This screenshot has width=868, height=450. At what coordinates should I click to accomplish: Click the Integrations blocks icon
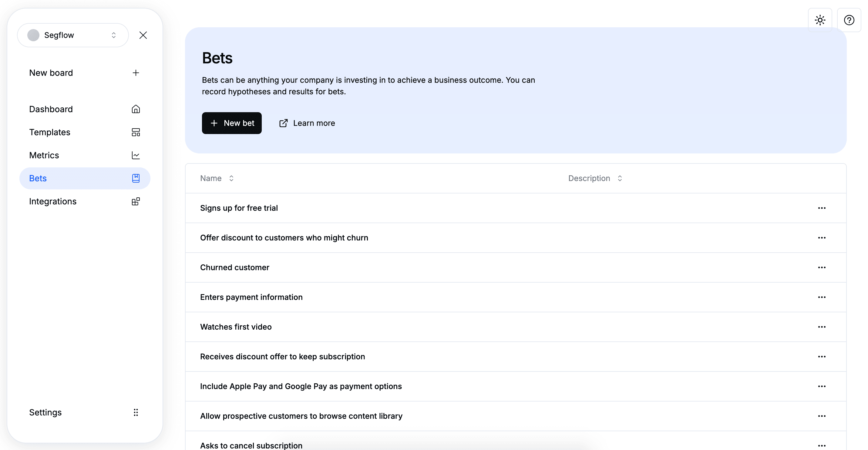tap(136, 201)
